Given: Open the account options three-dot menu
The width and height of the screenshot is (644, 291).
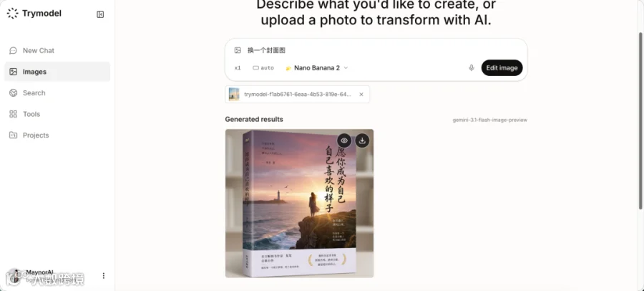Looking at the screenshot, I should tap(104, 275).
